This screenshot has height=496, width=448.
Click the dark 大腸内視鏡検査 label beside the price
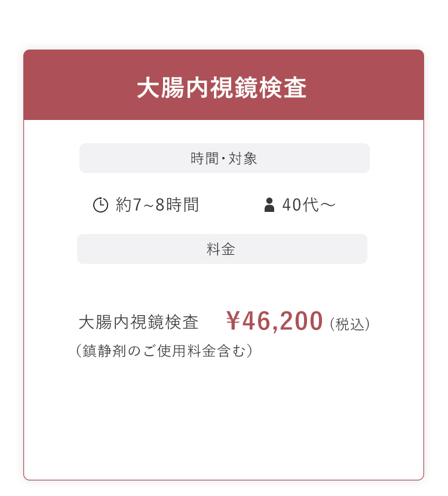[139, 322]
